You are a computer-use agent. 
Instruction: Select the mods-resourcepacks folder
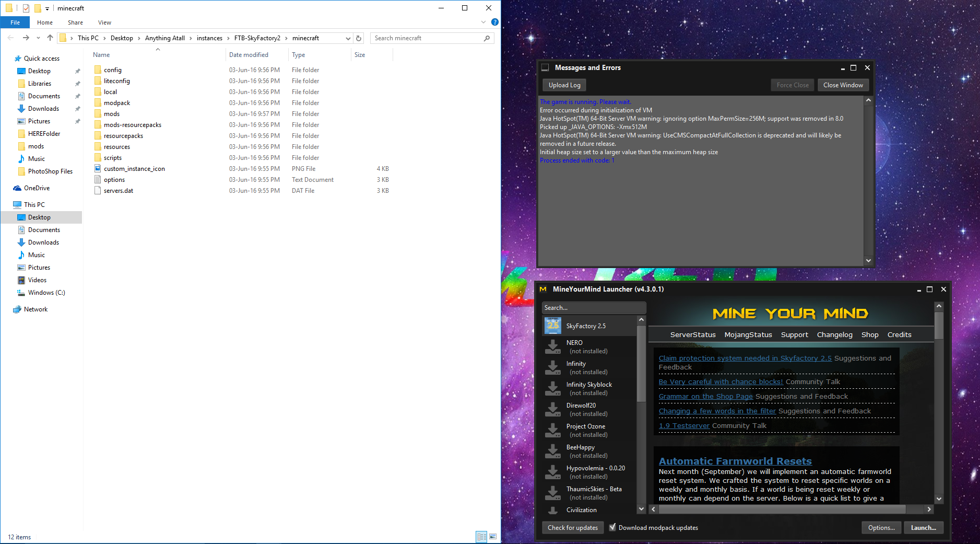(x=132, y=125)
